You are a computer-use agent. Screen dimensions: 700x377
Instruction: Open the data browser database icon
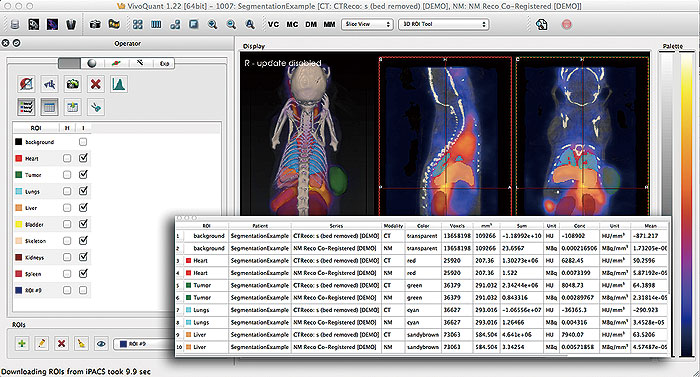[15, 25]
